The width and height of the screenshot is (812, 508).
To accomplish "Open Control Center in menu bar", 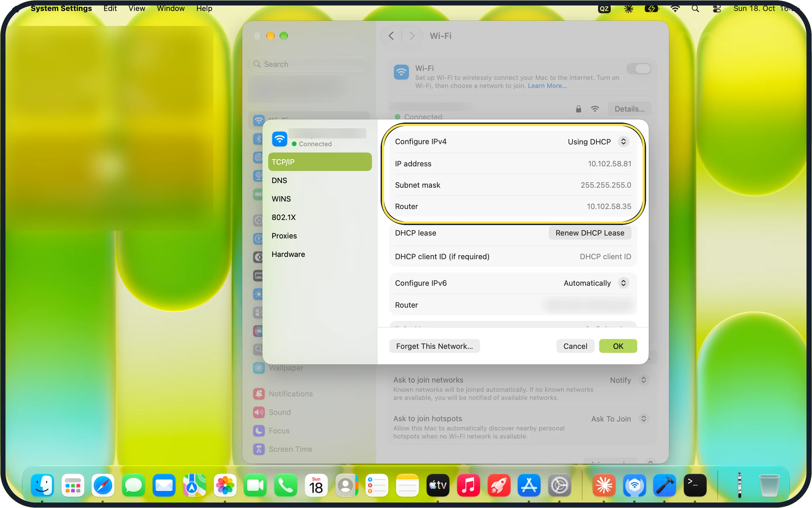I will coord(717,9).
